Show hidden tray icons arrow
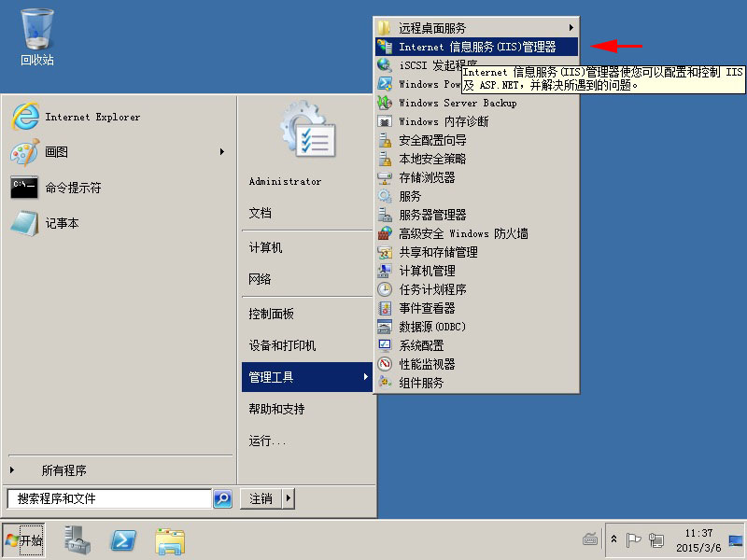The width and height of the screenshot is (747, 560). coord(614,539)
